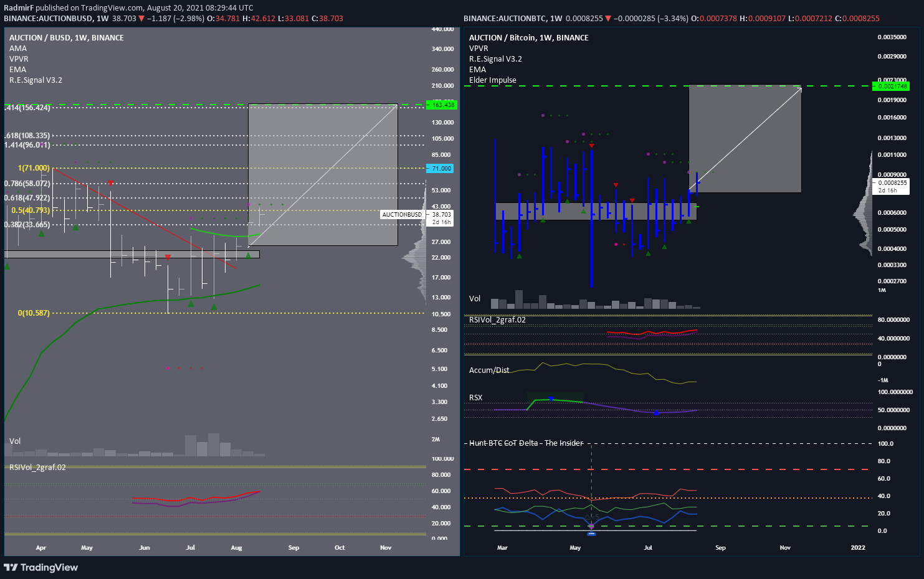This screenshot has width=924, height=579.
Task: Click BINANCE:AUCTIONBUSD, 1W ticker text in header
Action: (56, 19)
